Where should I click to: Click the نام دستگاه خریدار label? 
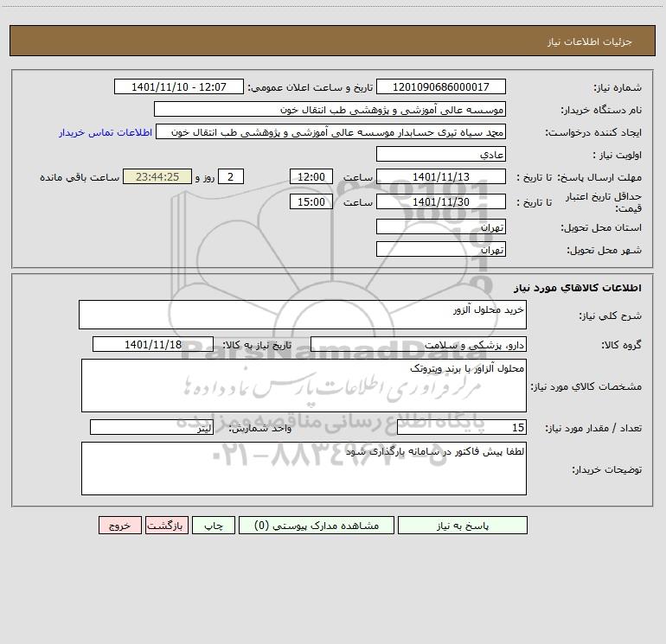click(601, 110)
